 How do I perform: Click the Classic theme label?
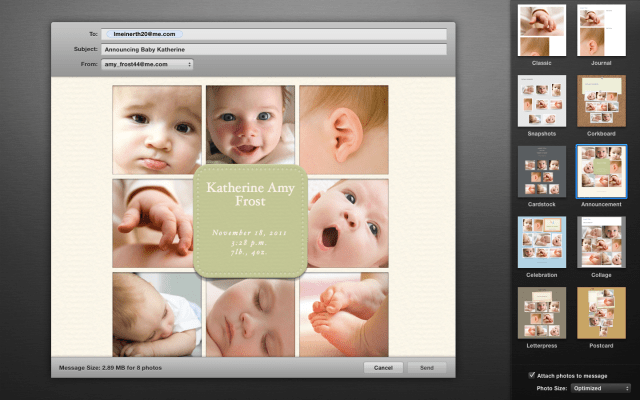(x=542, y=63)
